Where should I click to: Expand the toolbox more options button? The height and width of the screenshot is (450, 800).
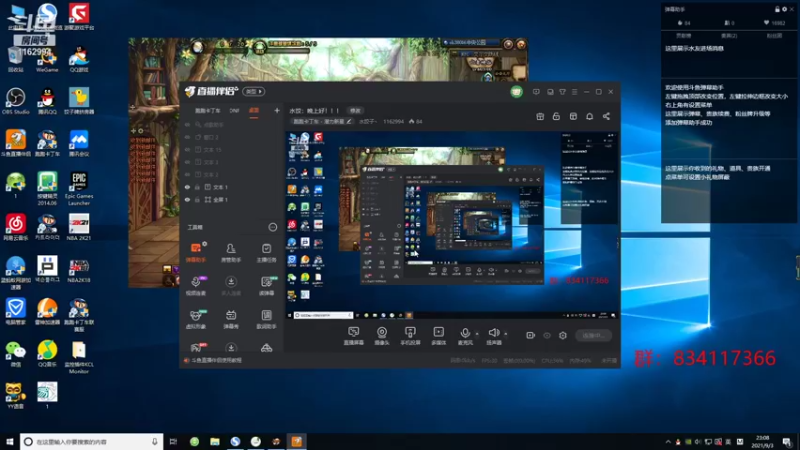(272, 227)
